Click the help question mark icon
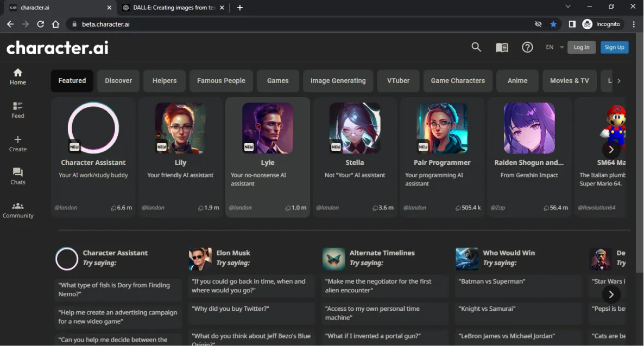This screenshot has width=644, height=346. (x=527, y=47)
